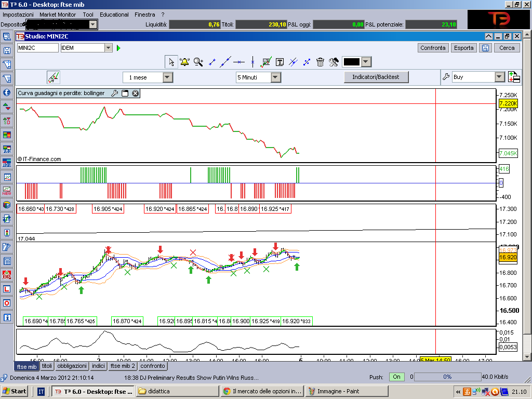Open the 5 Minuti timeframe dropdown
Viewport: 532px width, 399px height.
pyautogui.click(x=275, y=77)
